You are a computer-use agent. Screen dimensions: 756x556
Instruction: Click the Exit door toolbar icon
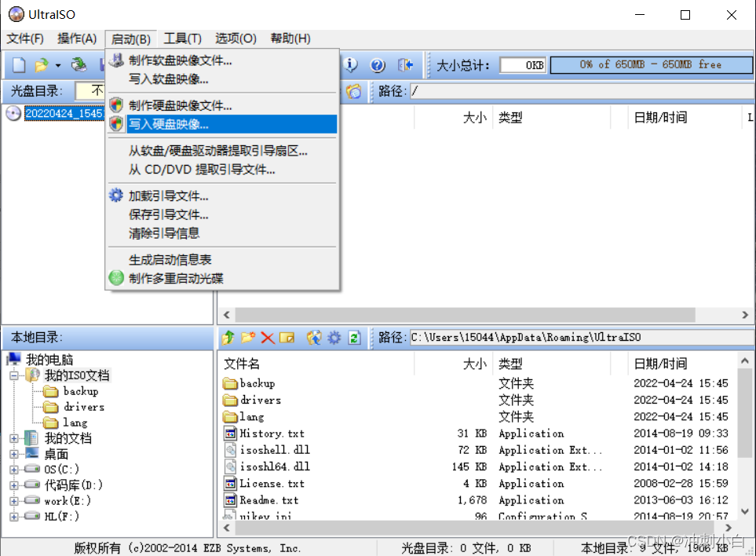pyautogui.click(x=405, y=64)
